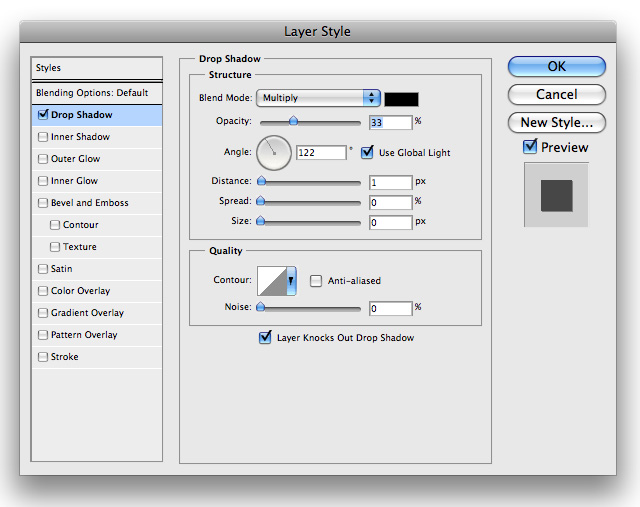Check the Texture sub-option checkbox

click(x=55, y=247)
